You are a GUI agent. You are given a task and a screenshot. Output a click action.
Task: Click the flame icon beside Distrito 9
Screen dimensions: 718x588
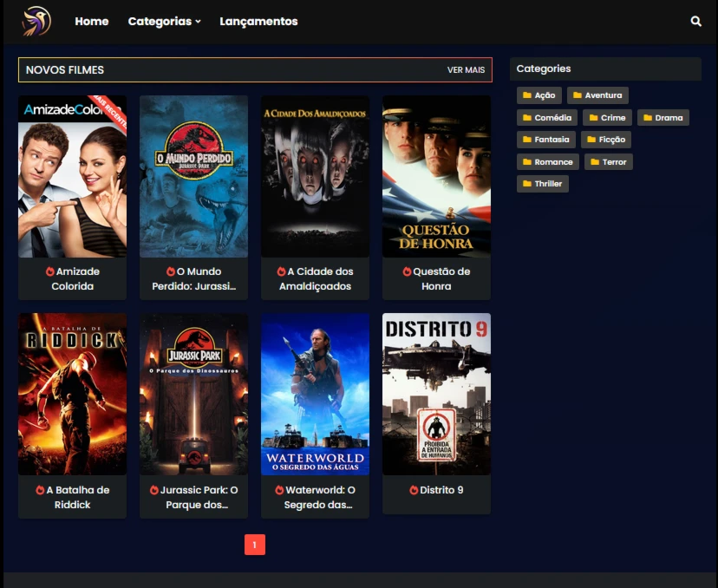[414, 490]
